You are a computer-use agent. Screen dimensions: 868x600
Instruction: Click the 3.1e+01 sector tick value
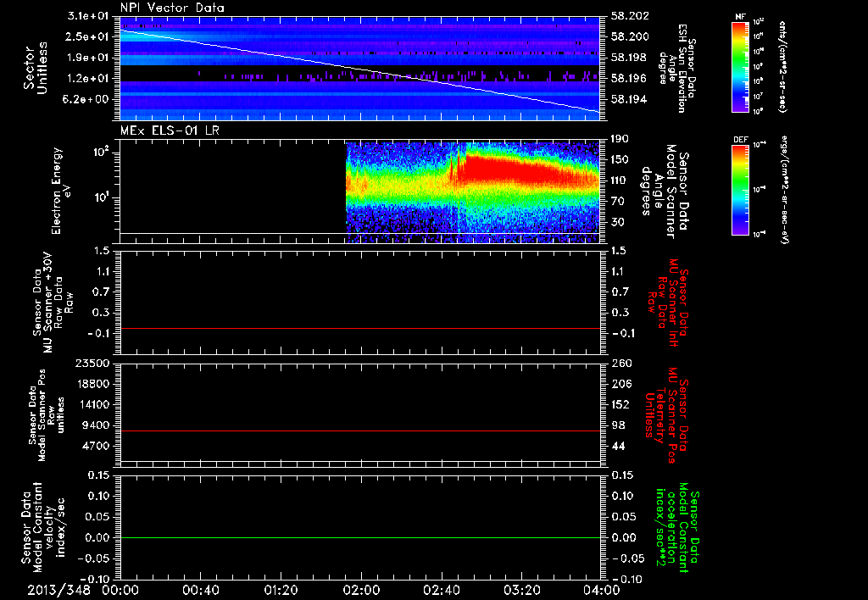point(87,16)
